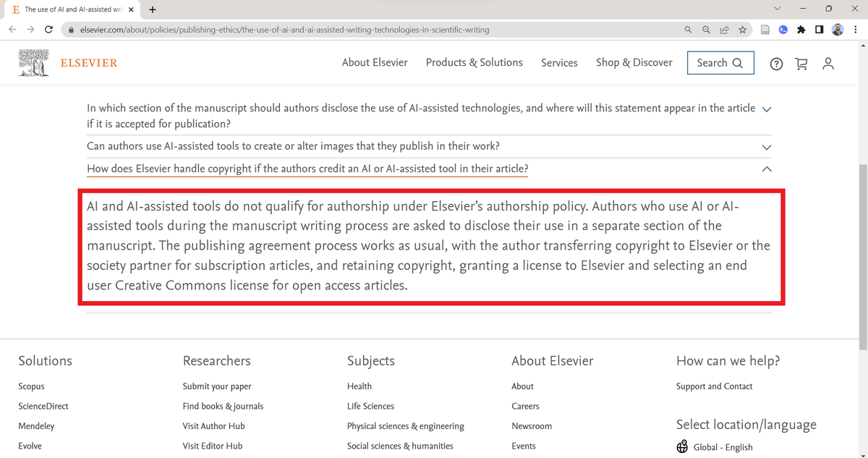The height and width of the screenshot is (458, 868).
Task: Click the AI images question text
Action: (293, 146)
